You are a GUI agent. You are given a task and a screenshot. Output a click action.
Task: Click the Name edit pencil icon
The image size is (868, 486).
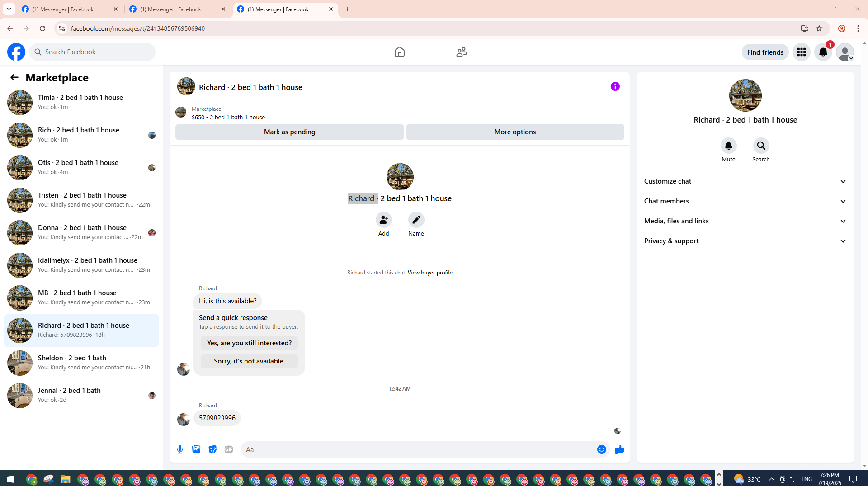(416, 220)
